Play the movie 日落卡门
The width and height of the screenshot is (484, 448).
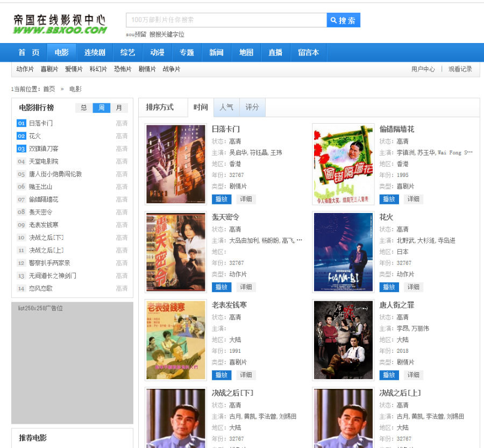tap(222, 199)
